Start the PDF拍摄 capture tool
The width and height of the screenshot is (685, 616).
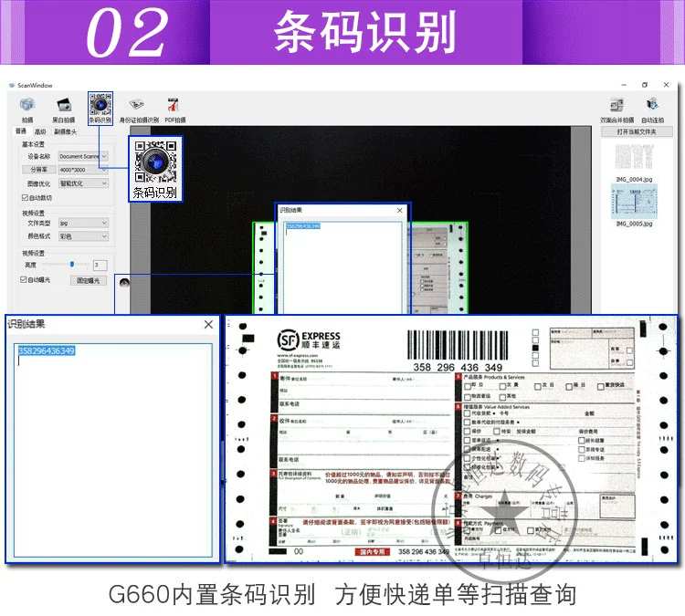pos(174,105)
